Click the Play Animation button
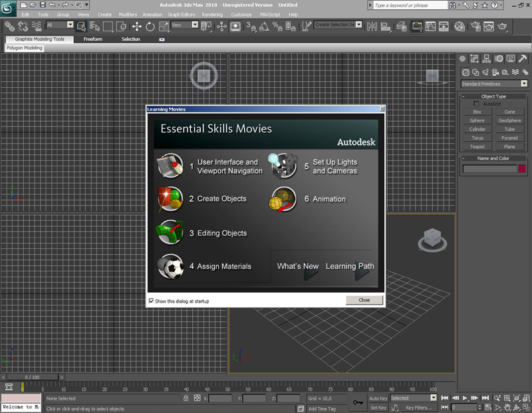 [x=465, y=398]
